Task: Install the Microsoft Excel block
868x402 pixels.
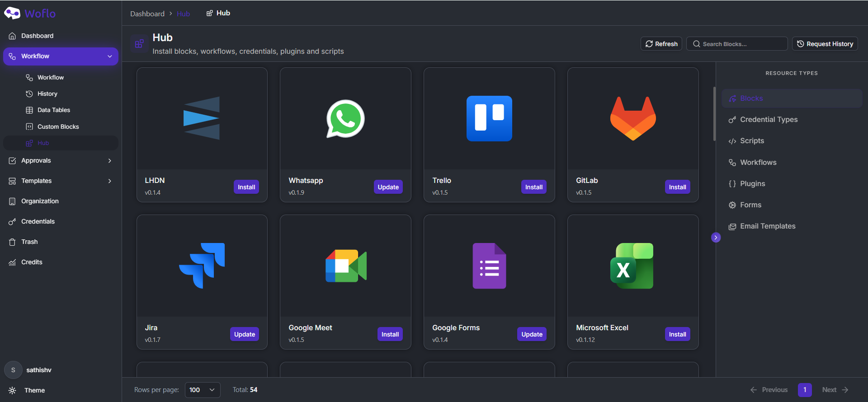Action: (x=677, y=334)
